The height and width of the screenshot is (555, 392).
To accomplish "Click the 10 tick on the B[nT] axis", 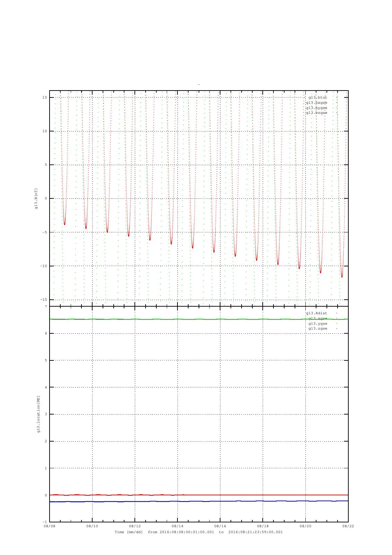I will point(45,131).
